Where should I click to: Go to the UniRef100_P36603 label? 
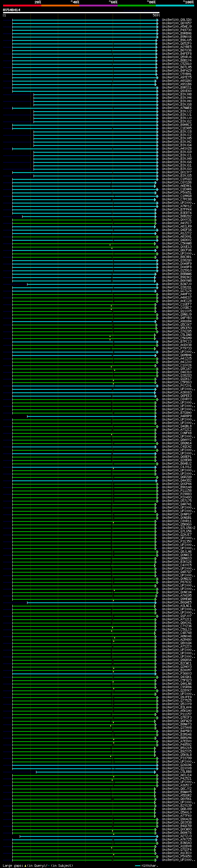click(176, 674)
